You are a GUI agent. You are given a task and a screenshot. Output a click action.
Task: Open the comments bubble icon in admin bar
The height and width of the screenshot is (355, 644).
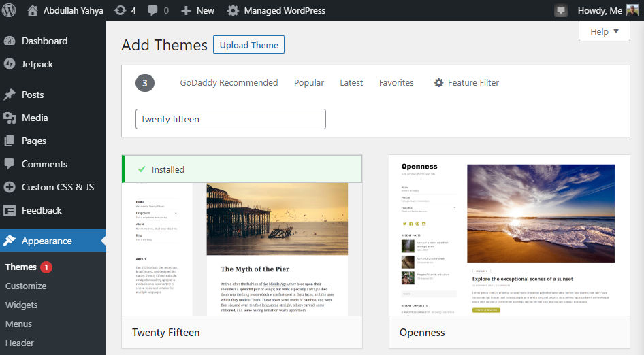coord(152,11)
